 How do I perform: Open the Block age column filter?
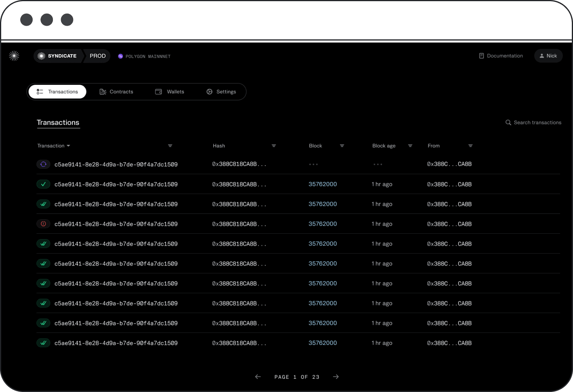pos(410,145)
